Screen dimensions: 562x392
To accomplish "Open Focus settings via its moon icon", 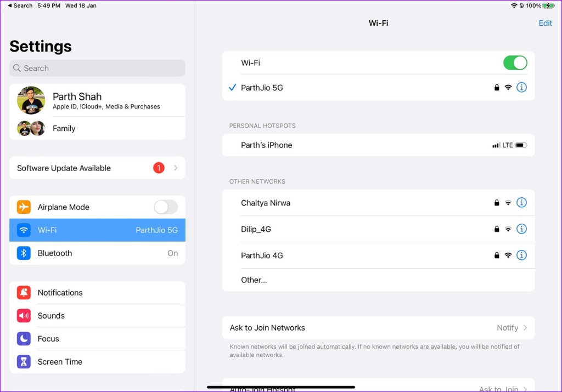I will tap(23, 338).
